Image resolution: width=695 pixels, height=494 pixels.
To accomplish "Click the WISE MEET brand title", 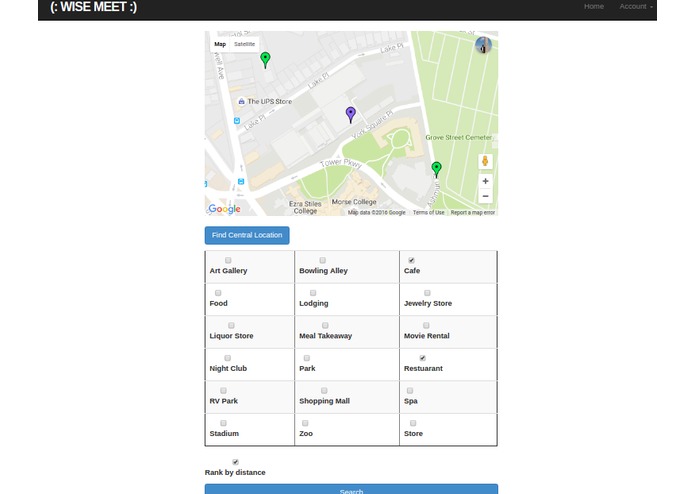I will [94, 7].
